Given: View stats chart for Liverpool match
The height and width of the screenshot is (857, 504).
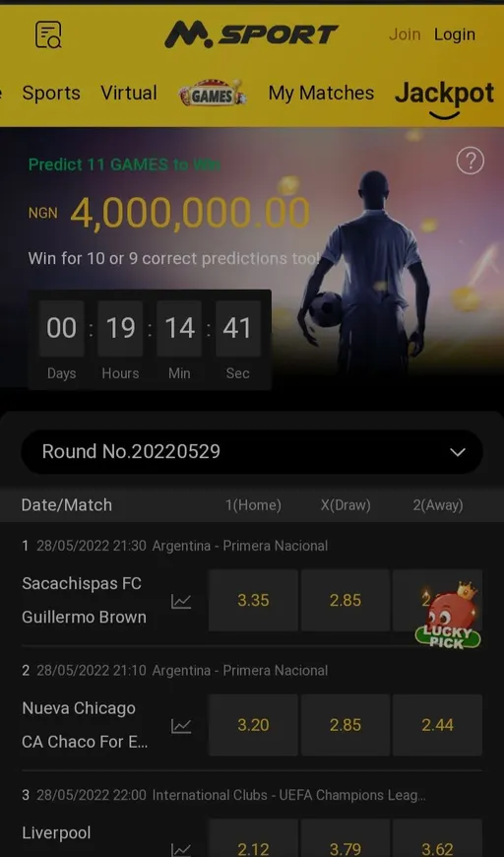Looking at the screenshot, I should 181,850.
